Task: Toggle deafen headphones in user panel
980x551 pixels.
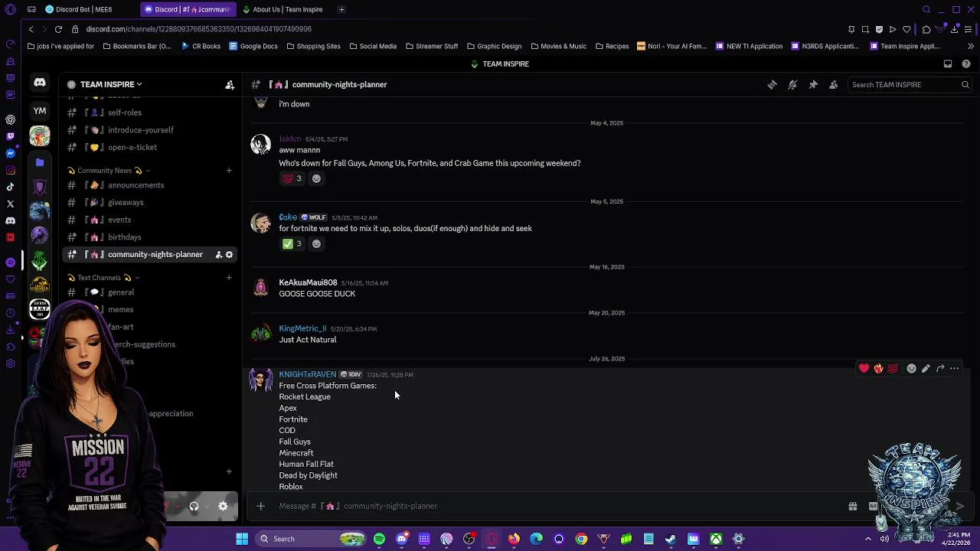Action: point(194,506)
